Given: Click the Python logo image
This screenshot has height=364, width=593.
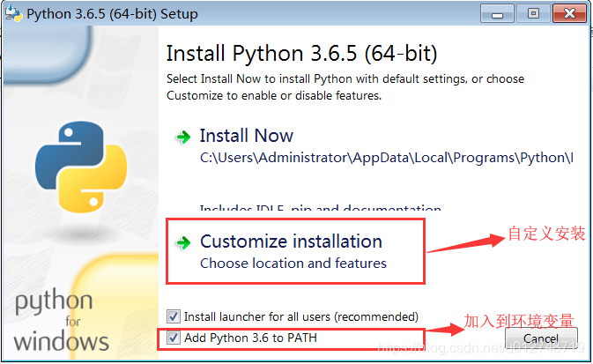Looking at the screenshot, I should coord(81,167).
